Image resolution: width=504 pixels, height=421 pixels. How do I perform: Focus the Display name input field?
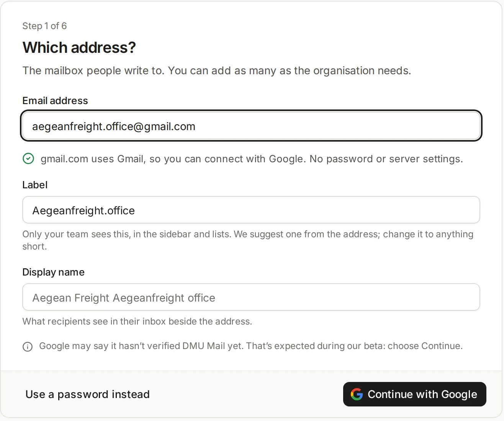click(x=251, y=297)
